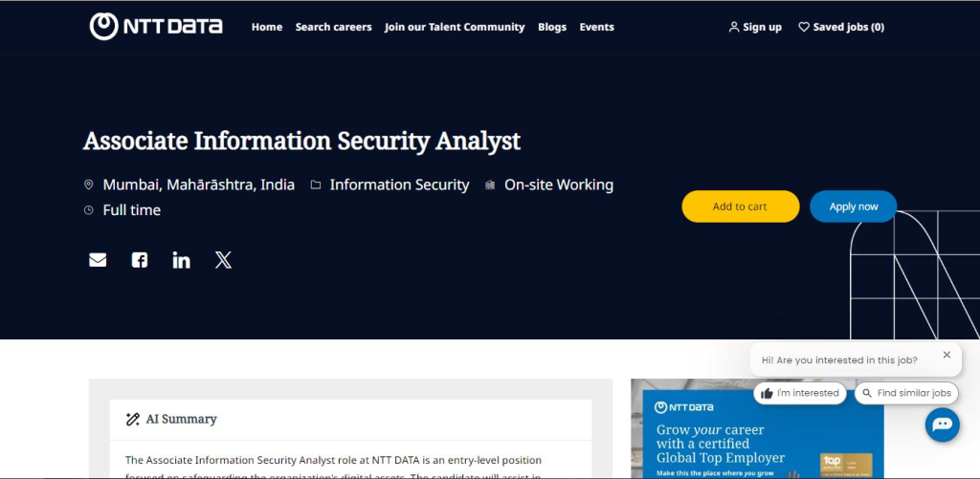Click the Apply now button
This screenshot has width=980, height=479.
point(853,207)
